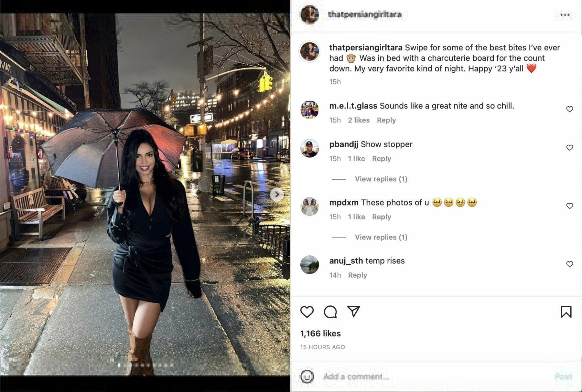Open the pbandjj profile link
The height and width of the screenshot is (392, 582).
[x=344, y=144]
